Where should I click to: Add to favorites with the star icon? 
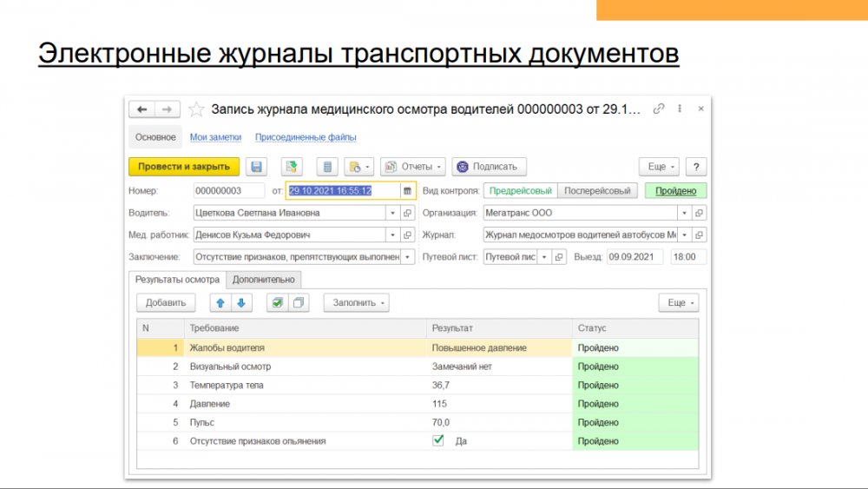tap(197, 109)
